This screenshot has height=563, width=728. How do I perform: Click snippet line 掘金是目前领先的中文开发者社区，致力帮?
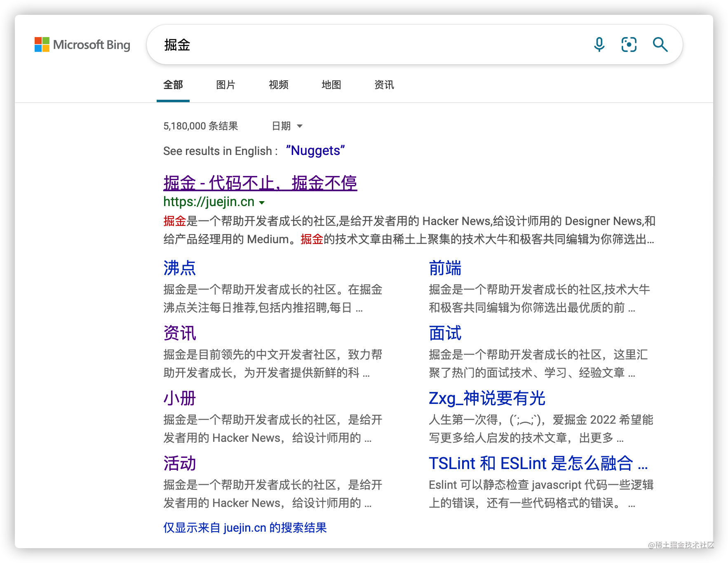point(273,355)
